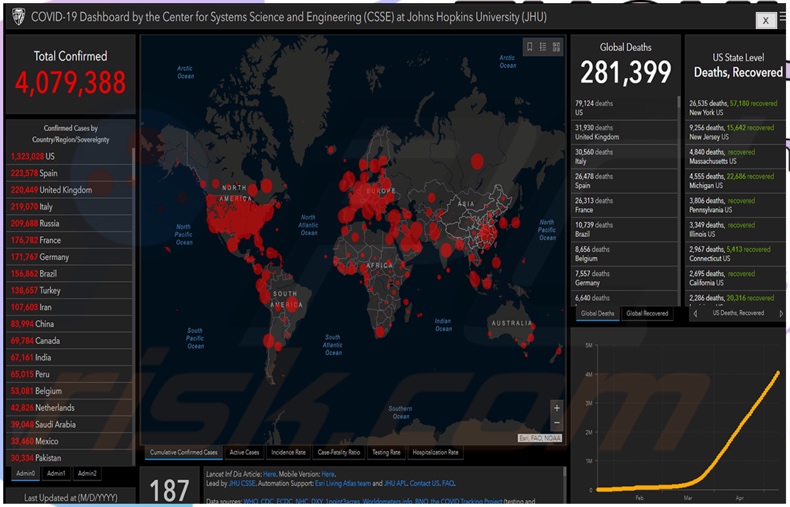Select United Kingdom 220,449 cases row

(70, 189)
